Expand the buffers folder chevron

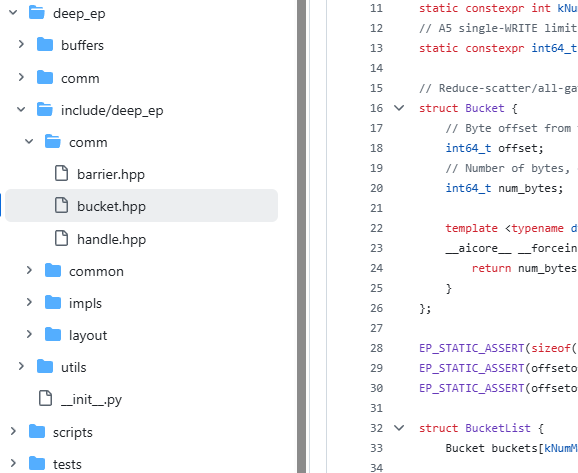pos(21,45)
